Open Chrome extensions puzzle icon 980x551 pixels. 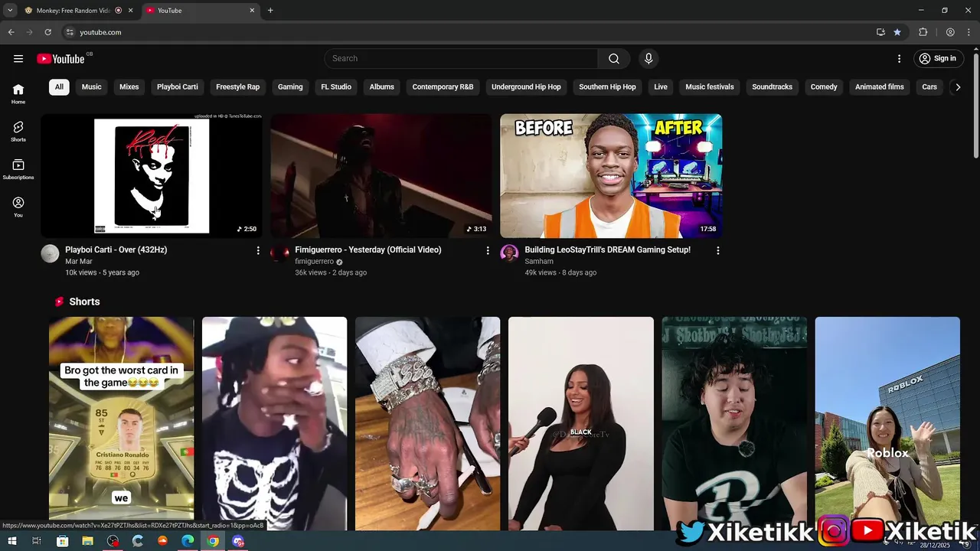point(923,32)
